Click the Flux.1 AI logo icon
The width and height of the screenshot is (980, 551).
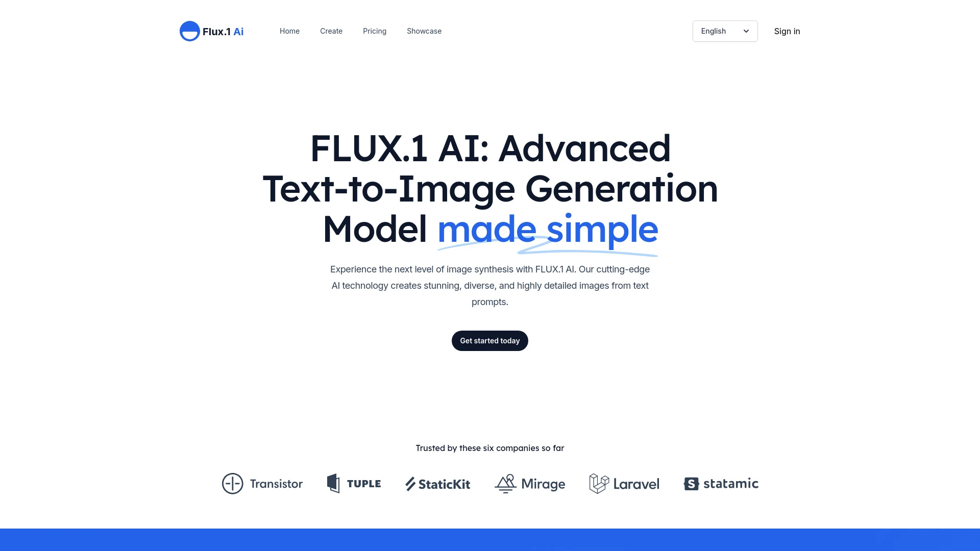(190, 31)
